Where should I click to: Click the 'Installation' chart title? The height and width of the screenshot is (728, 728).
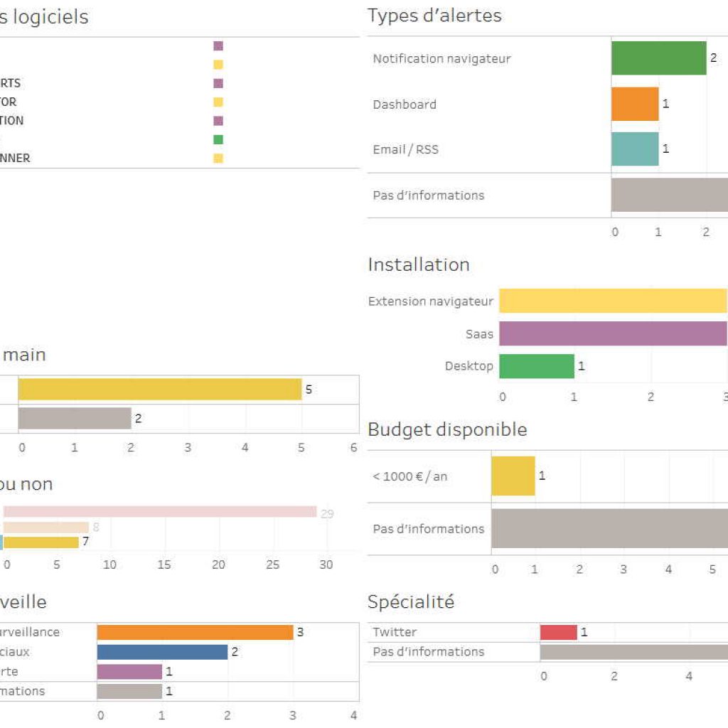[419, 264]
